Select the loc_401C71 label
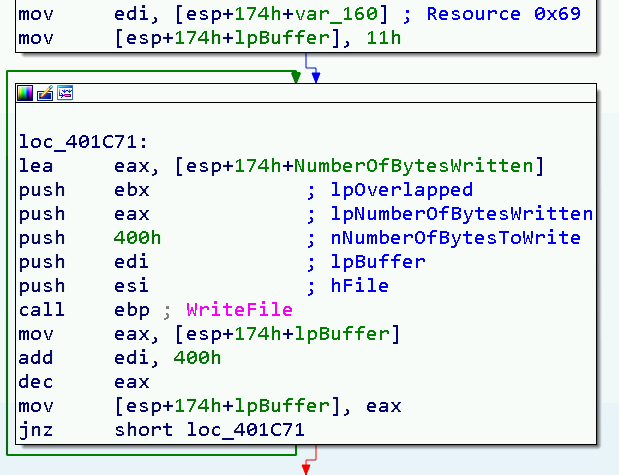The width and height of the screenshot is (619, 475). tap(83, 142)
